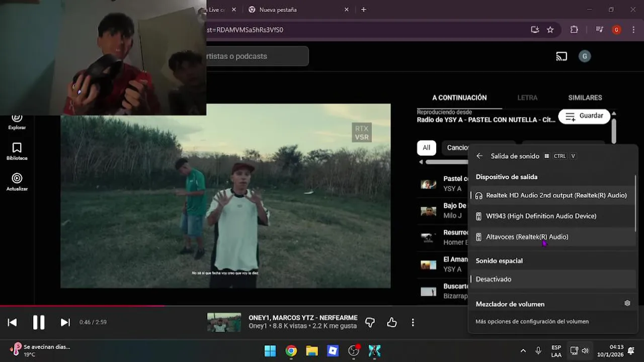The image size is (644, 362).
Task: Select Realtek HD Audio 2nd output device
Action: coord(552,195)
